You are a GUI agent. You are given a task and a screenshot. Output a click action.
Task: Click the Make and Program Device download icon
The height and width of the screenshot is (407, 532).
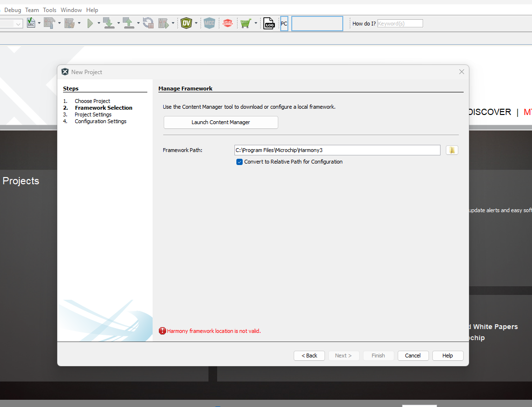109,23
